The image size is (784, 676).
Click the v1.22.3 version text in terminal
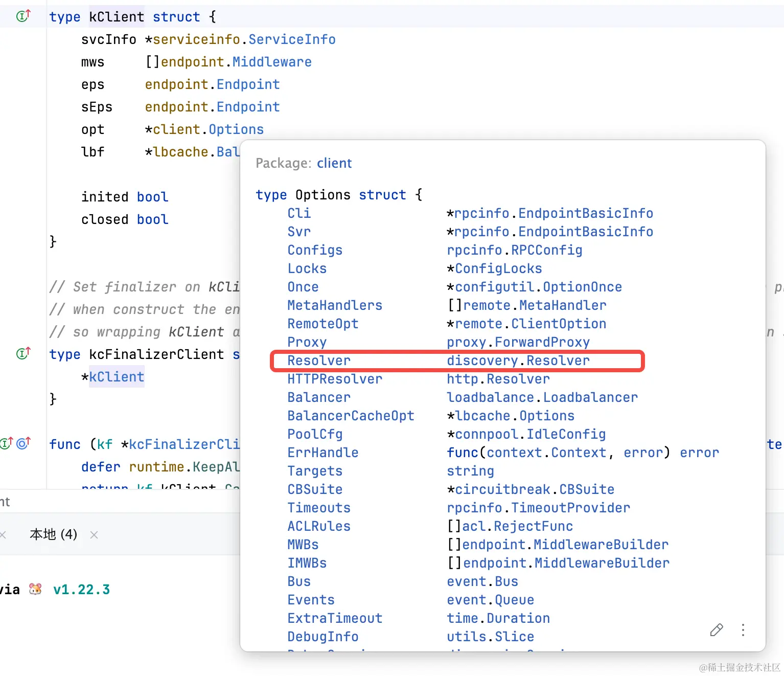[81, 590]
